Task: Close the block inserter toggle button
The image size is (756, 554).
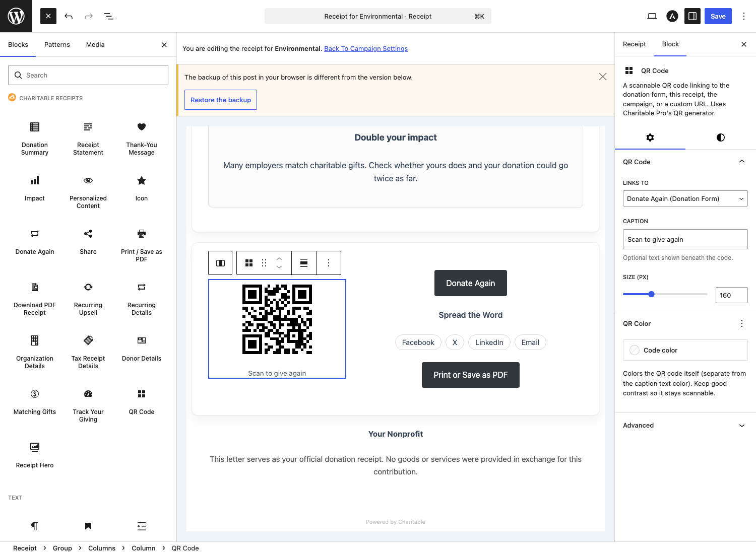Action: click(x=48, y=16)
